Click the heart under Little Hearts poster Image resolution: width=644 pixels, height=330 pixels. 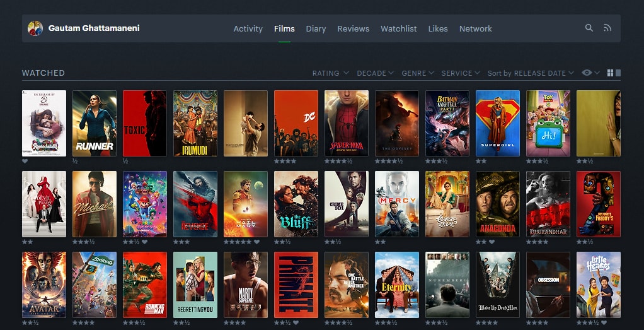pos(604,322)
